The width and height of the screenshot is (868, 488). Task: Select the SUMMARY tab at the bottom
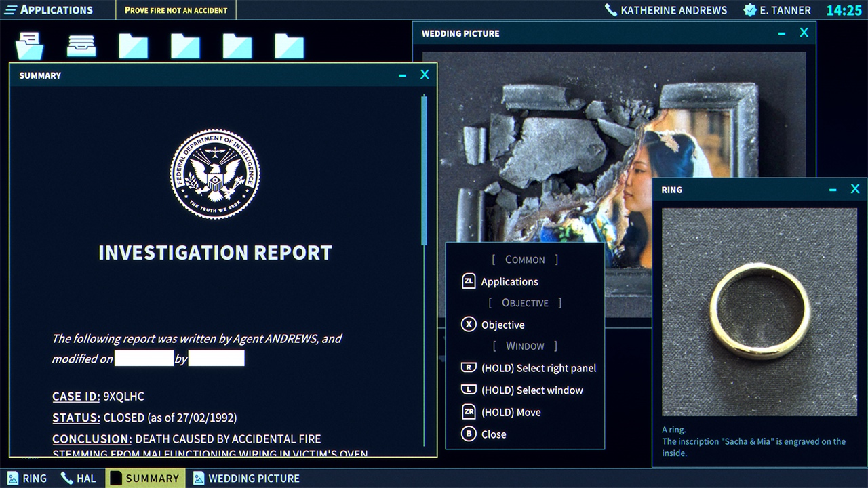click(x=145, y=479)
